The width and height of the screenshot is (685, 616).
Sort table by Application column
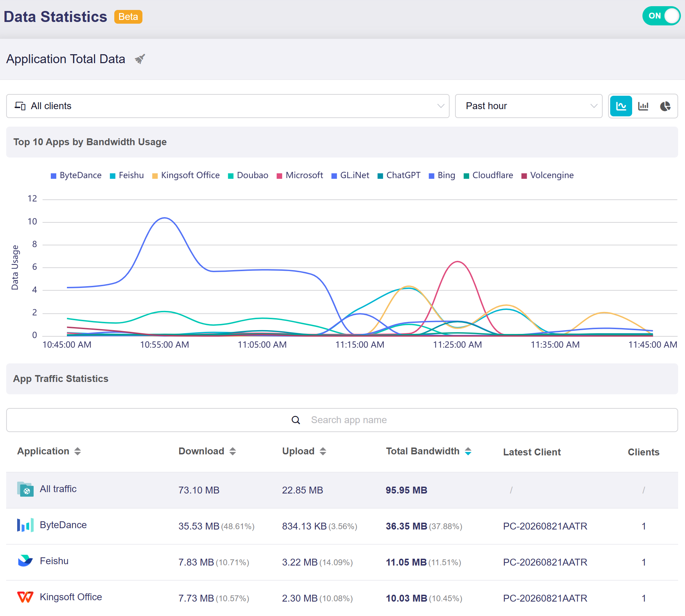pyautogui.click(x=78, y=451)
